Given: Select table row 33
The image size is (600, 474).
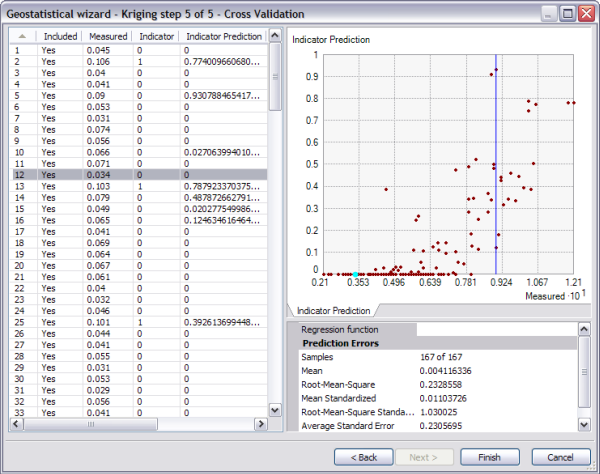Looking at the screenshot, I should [139, 413].
